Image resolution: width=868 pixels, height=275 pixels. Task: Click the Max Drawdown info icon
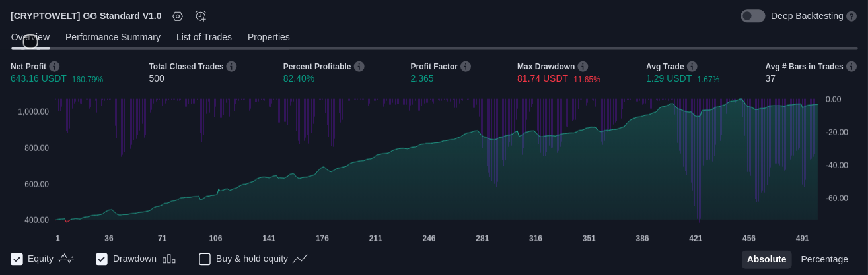point(583,67)
